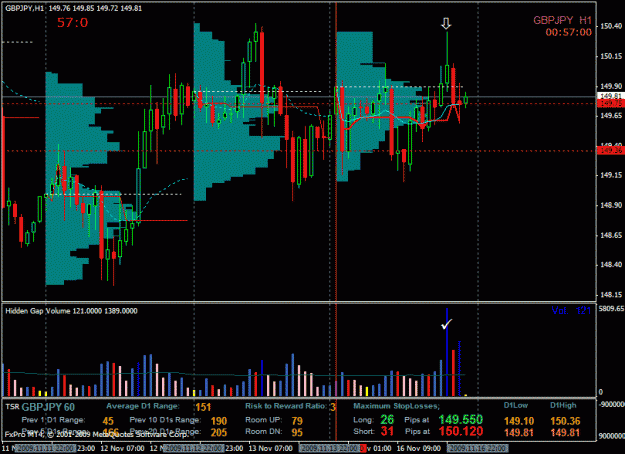The image size is (625, 454).
Task: Click the D1Low column header
Action: [516, 405]
